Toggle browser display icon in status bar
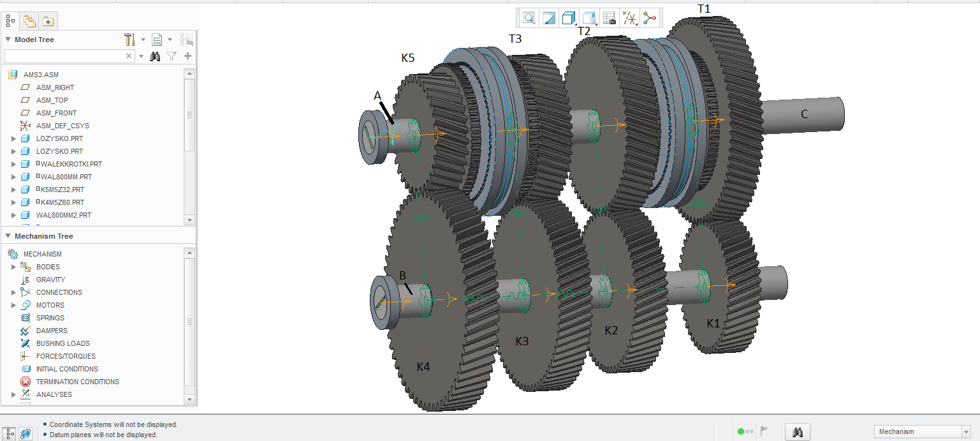 click(26, 433)
